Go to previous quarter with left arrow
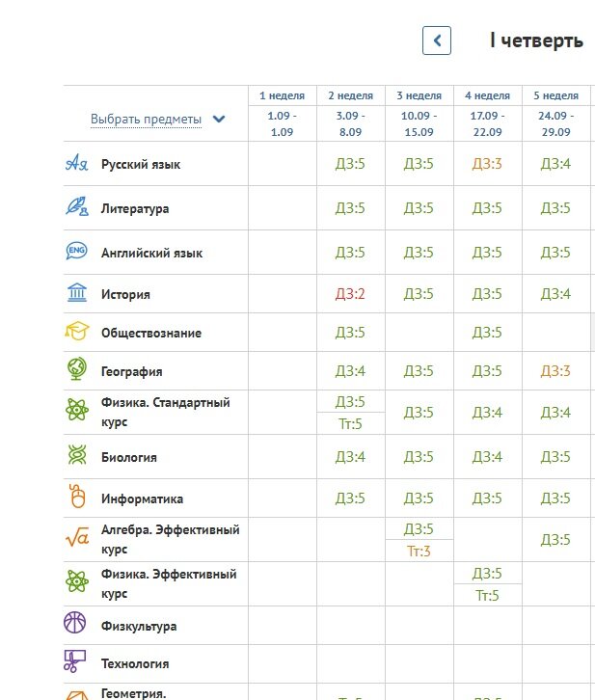 click(x=437, y=40)
